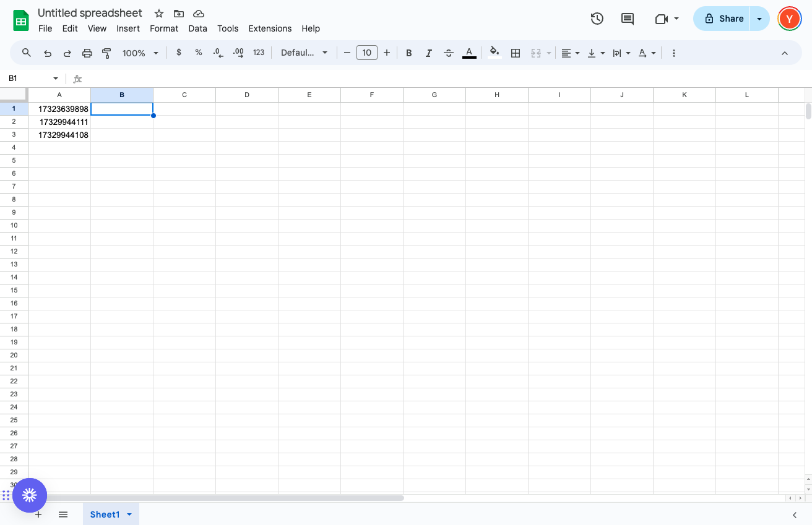The height and width of the screenshot is (525, 812).
Task: Open text color picker
Action: [x=469, y=53]
